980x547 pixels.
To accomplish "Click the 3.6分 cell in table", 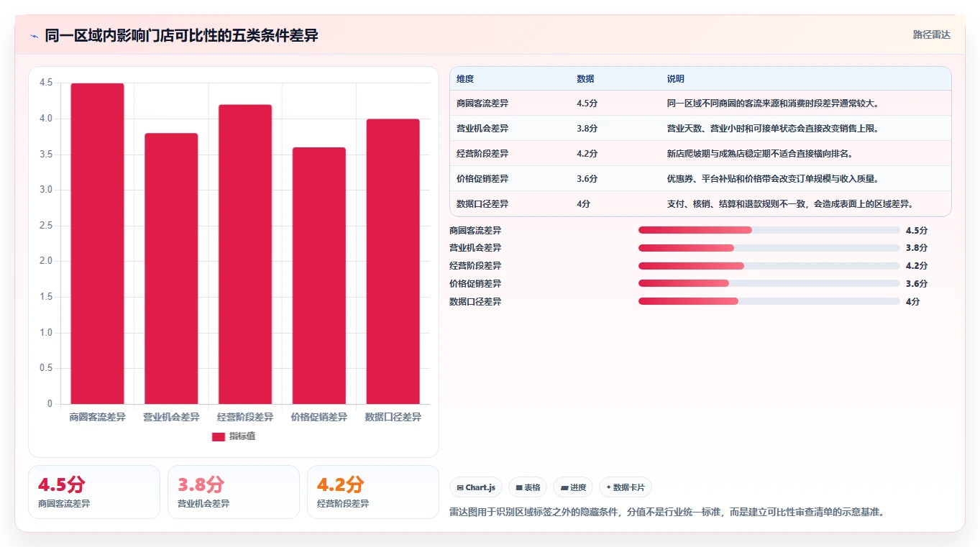I will (587, 179).
